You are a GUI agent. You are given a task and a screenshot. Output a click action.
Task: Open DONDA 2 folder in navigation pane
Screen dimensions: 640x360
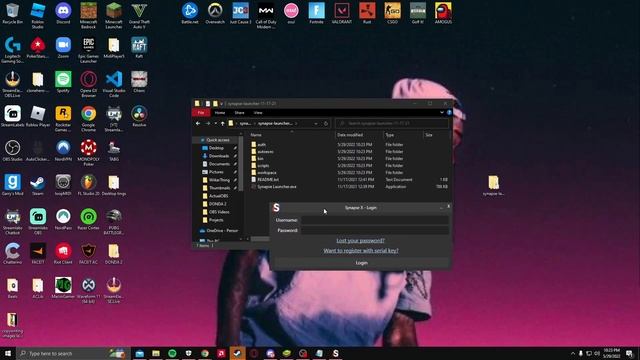click(x=218, y=204)
